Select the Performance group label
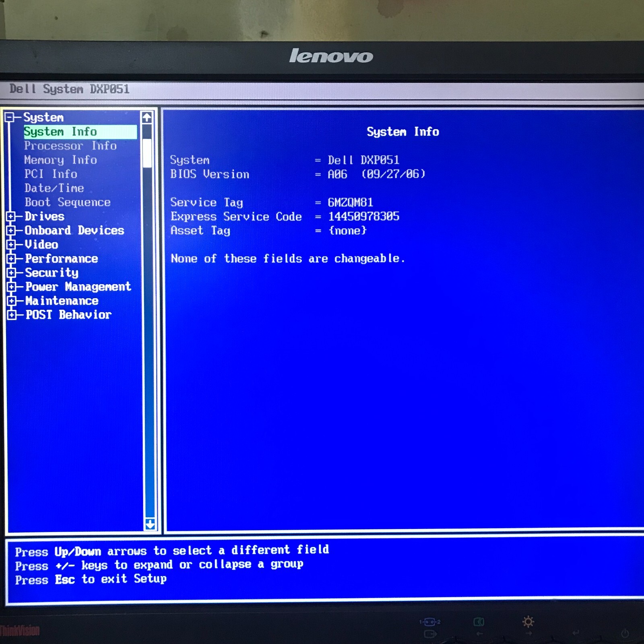644x644 pixels. point(62,259)
